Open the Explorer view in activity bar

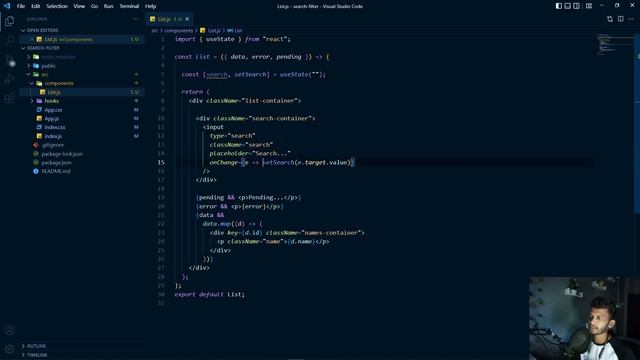(9, 21)
